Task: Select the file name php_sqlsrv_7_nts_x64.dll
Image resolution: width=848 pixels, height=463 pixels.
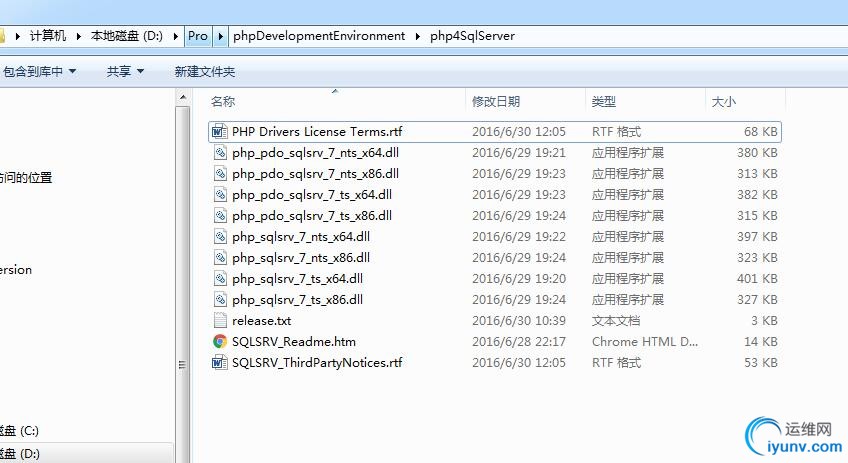Action: [301, 236]
